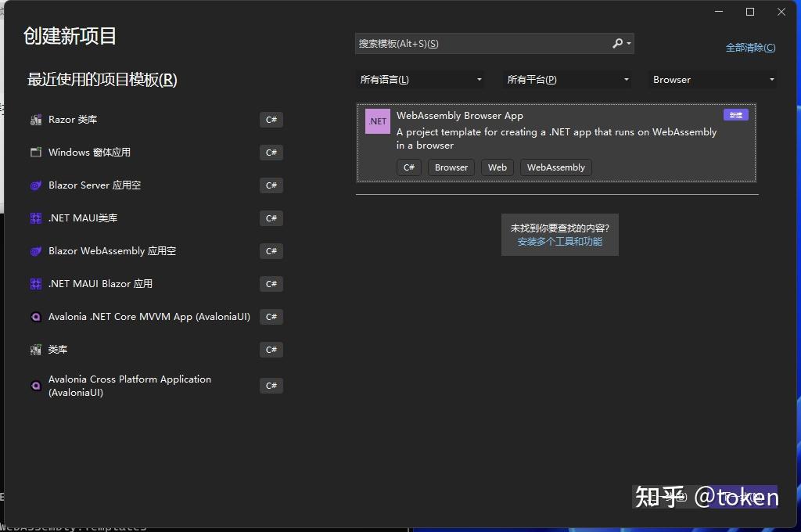This screenshot has width=801, height=532.
Task: Click the C# badge on Blazor Server row
Action: coord(271,185)
